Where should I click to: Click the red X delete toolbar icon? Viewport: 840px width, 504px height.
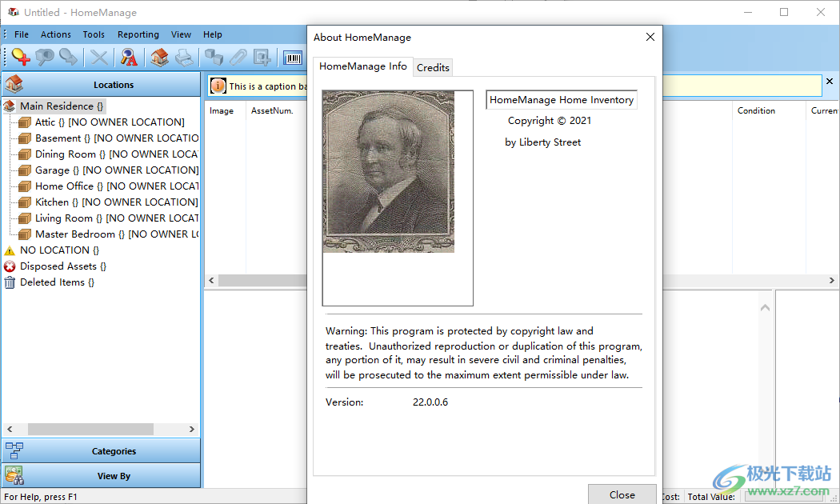(x=99, y=57)
